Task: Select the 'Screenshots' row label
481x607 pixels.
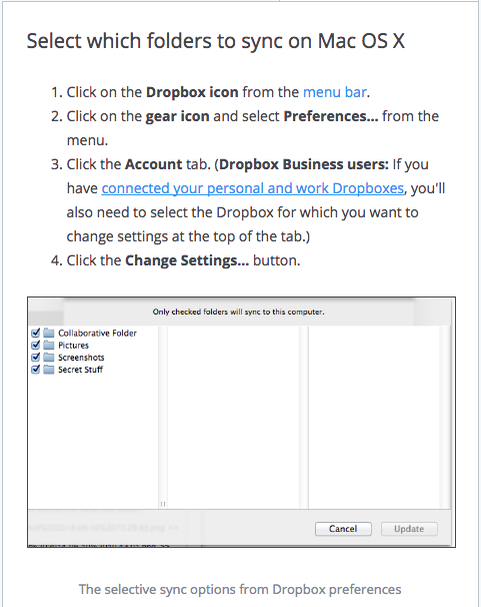Action: [81, 357]
